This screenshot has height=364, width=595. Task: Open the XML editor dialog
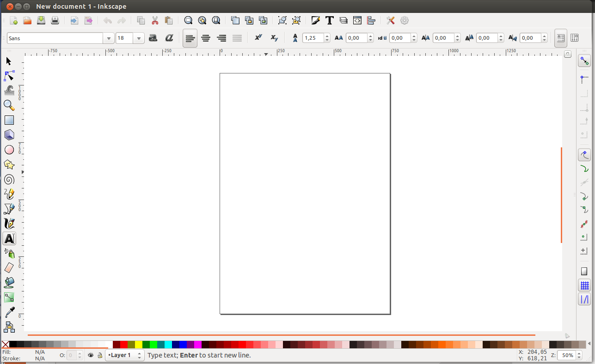coord(357,20)
